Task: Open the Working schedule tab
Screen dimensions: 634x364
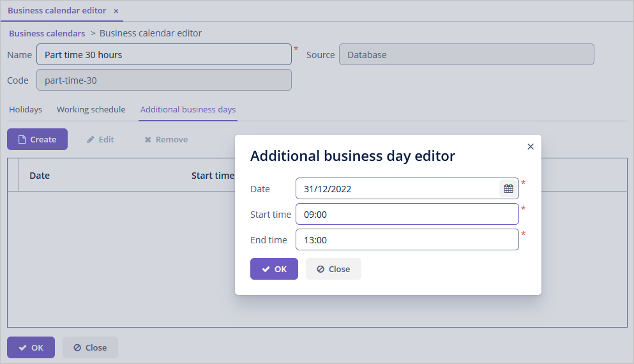Action: pos(91,109)
